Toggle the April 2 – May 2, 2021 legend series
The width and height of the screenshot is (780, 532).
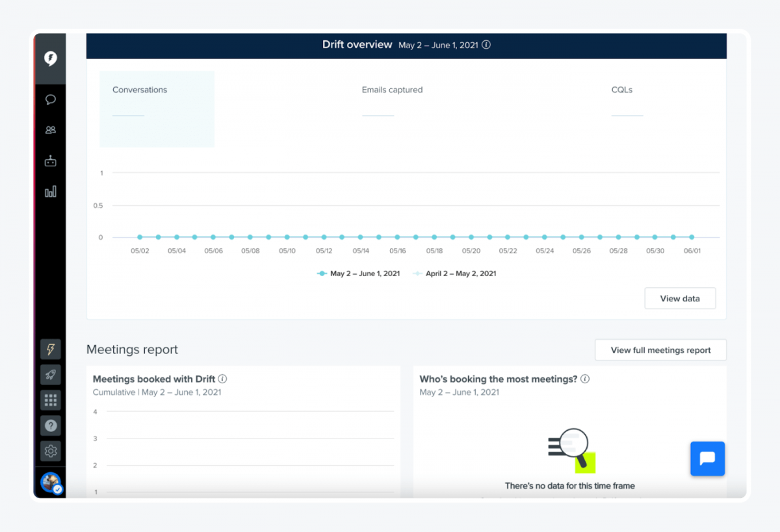point(454,273)
